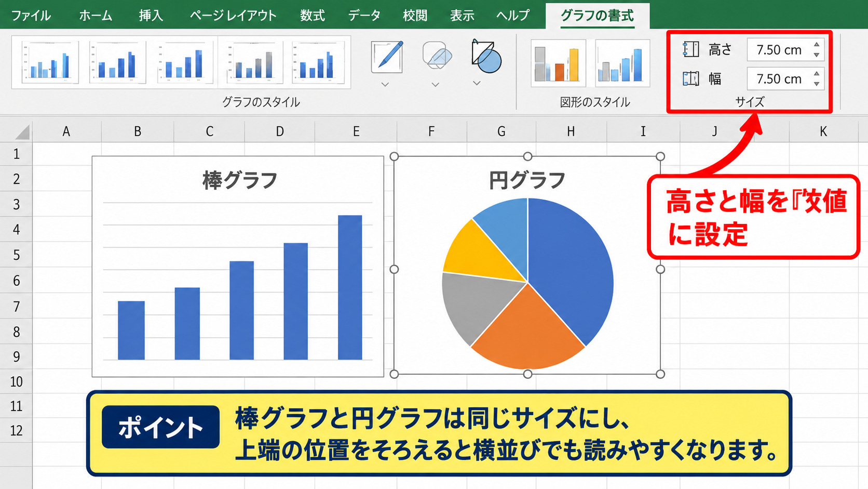Switch to the ホーム tab

tap(96, 16)
